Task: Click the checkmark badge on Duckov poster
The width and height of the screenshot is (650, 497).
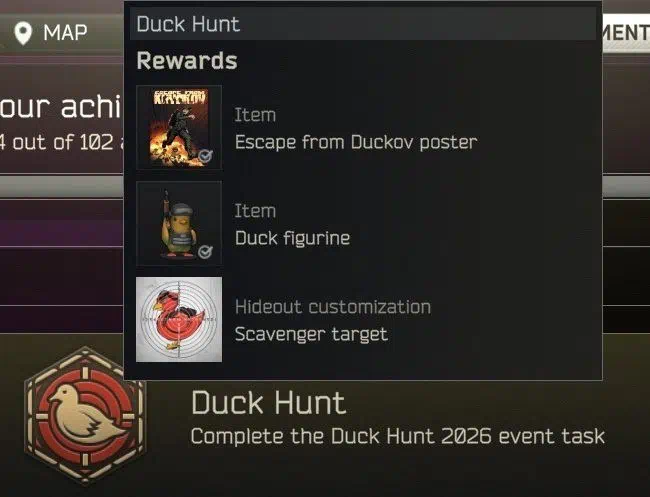Action: click(205, 156)
